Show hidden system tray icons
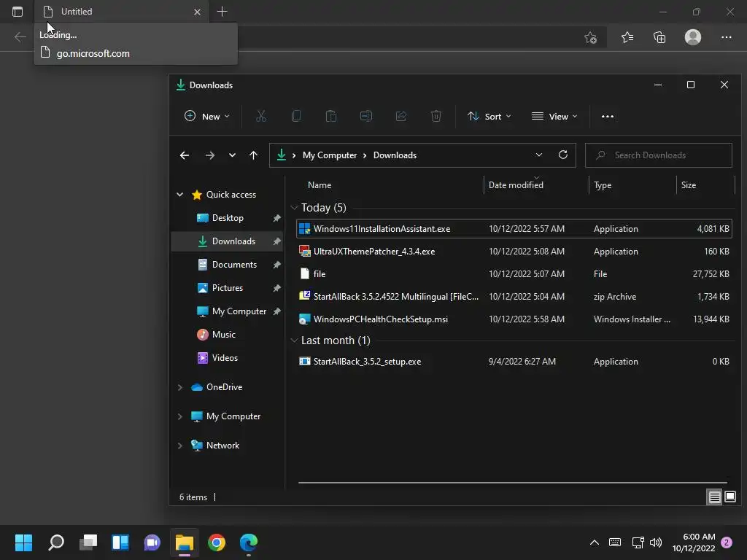 click(x=594, y=542)
